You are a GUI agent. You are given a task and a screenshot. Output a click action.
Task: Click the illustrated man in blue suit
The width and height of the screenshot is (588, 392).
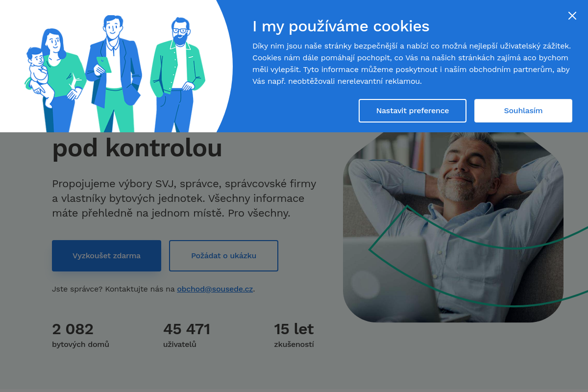(114, 73)
